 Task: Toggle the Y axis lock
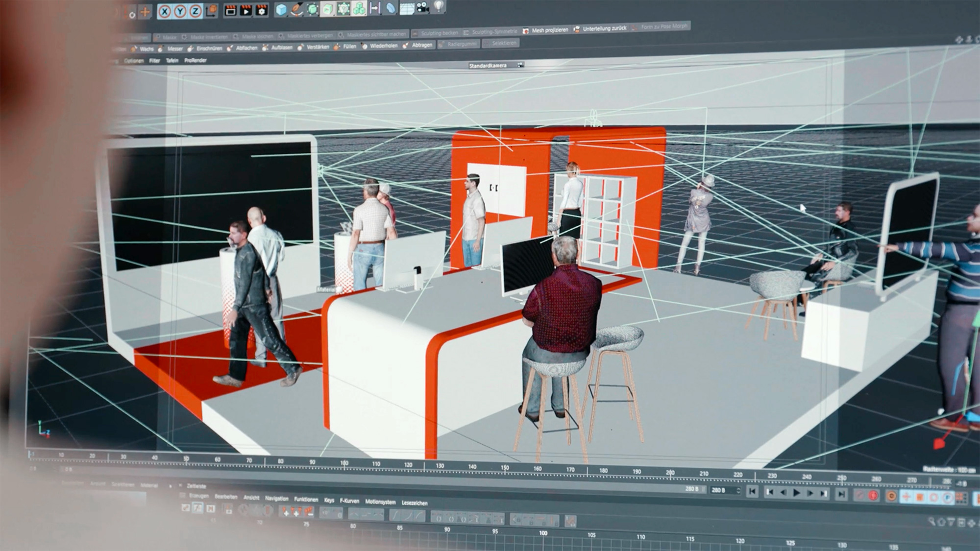pos(180,11)
